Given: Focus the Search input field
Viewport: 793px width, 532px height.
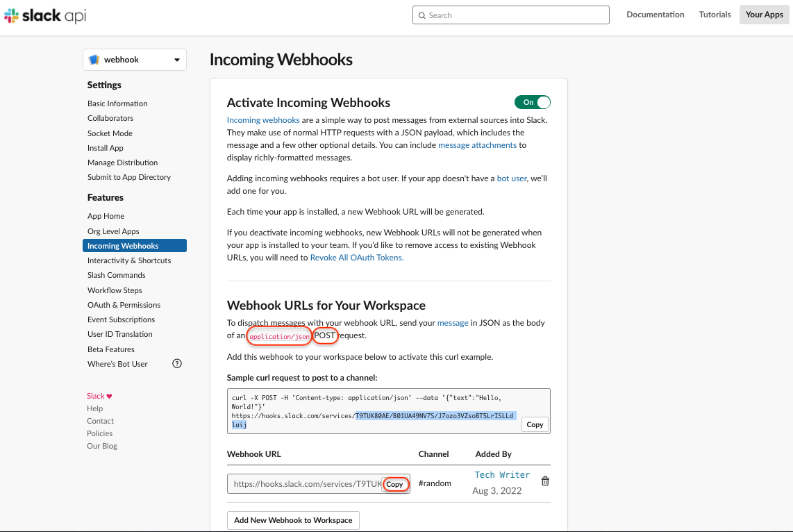Looking at the screenshot, I should [511, 15].
